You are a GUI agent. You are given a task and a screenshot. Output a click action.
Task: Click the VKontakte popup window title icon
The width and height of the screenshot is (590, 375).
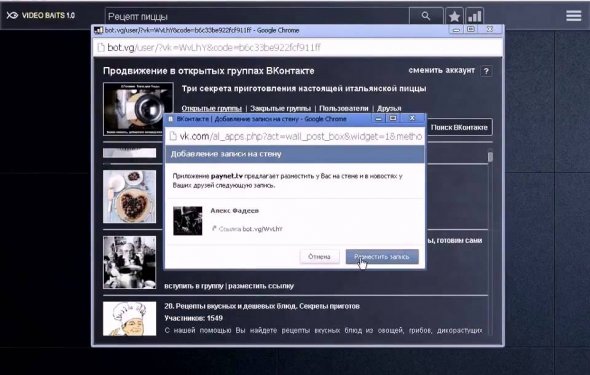coord(170,119)
